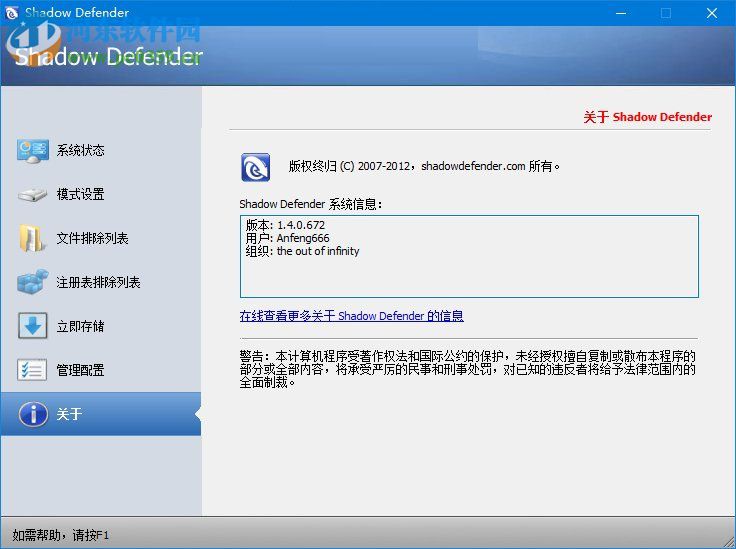Screen dimensions: 736x549
Task: Click the 关于 info icon
Action: click(33, 414)
